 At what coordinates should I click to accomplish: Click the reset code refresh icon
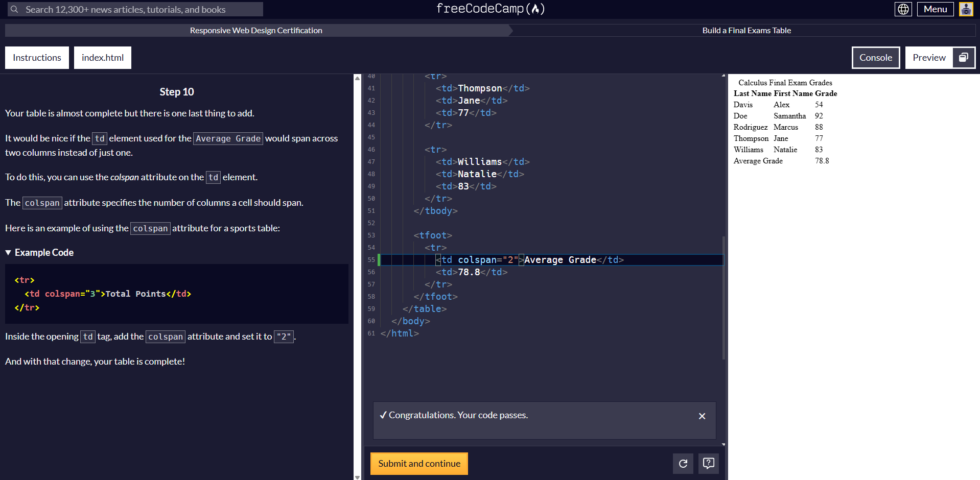683,464
